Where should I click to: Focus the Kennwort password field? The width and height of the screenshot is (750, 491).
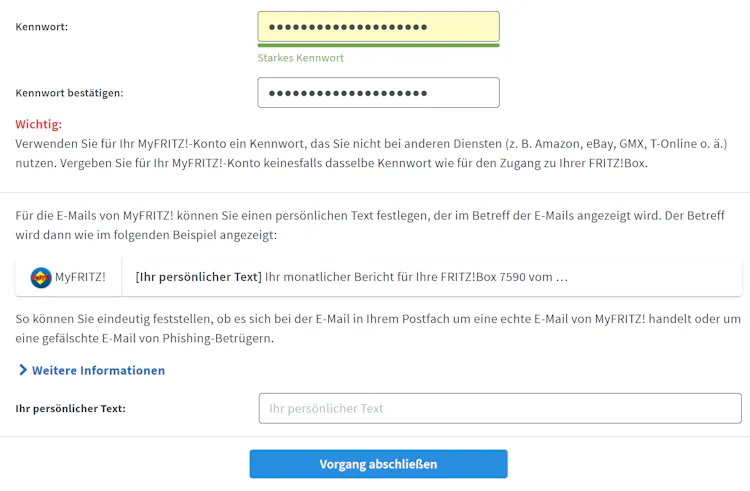point(378,27)
